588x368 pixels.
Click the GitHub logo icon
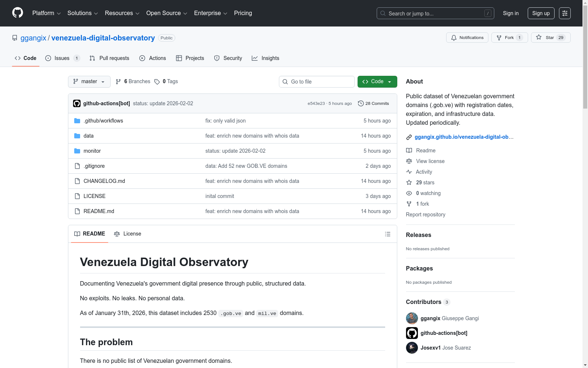tap(18, 13)
